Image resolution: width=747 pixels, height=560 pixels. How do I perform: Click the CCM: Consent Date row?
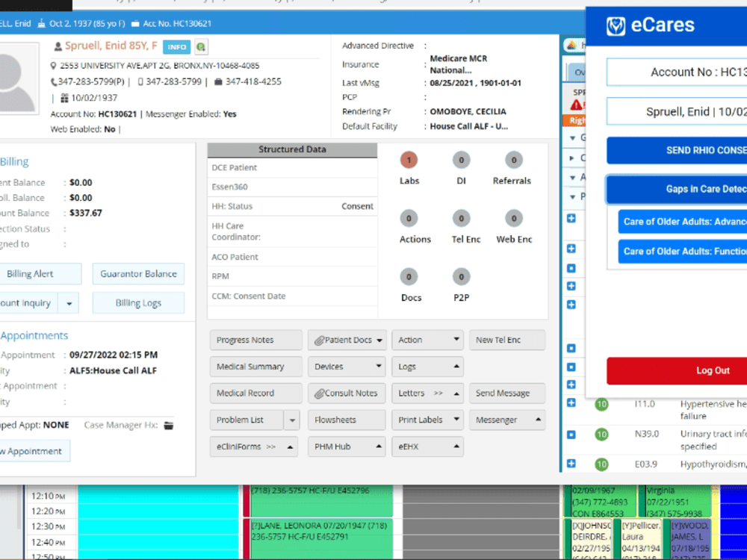pyautogui.click(x=293, y=296)
